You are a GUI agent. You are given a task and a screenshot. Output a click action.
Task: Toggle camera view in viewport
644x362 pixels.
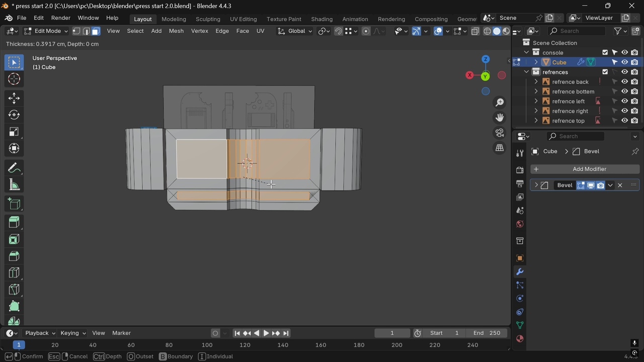500,133
